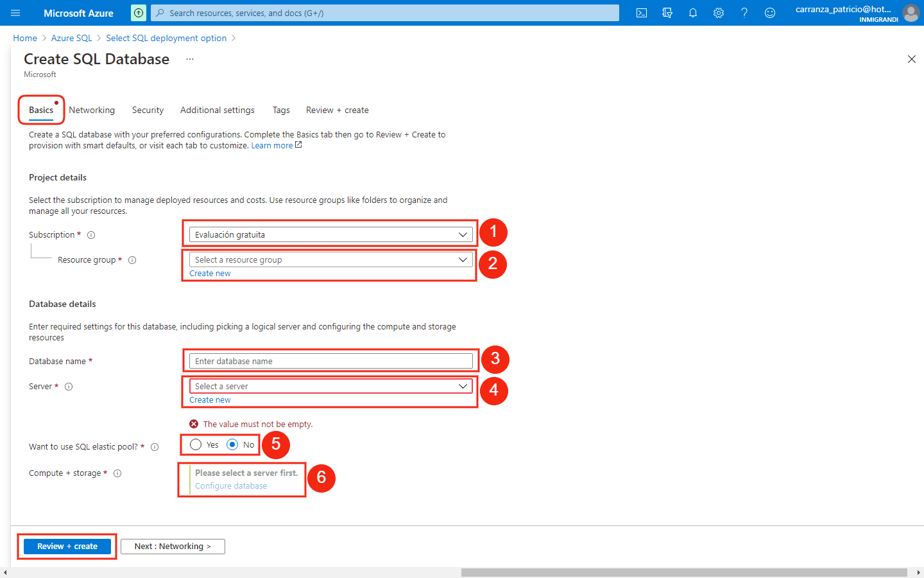Switch to the Additional settings tab
The width and height of the screenshot is (924, 578).
point(218,110)
